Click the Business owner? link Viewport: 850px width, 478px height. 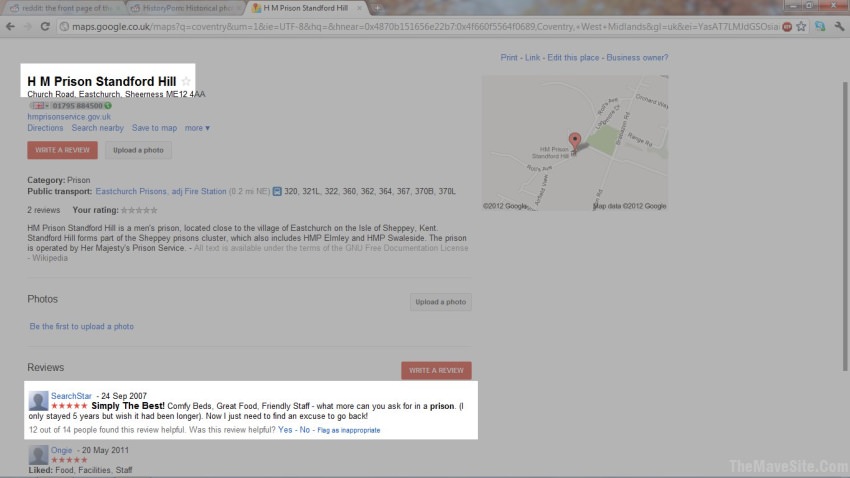pyautogui.click(x=637, y=57)
